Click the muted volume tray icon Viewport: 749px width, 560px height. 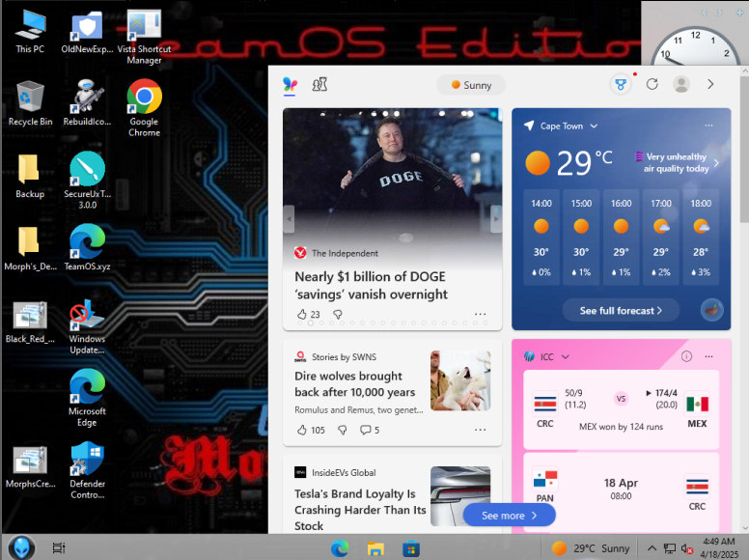[687, 548]
